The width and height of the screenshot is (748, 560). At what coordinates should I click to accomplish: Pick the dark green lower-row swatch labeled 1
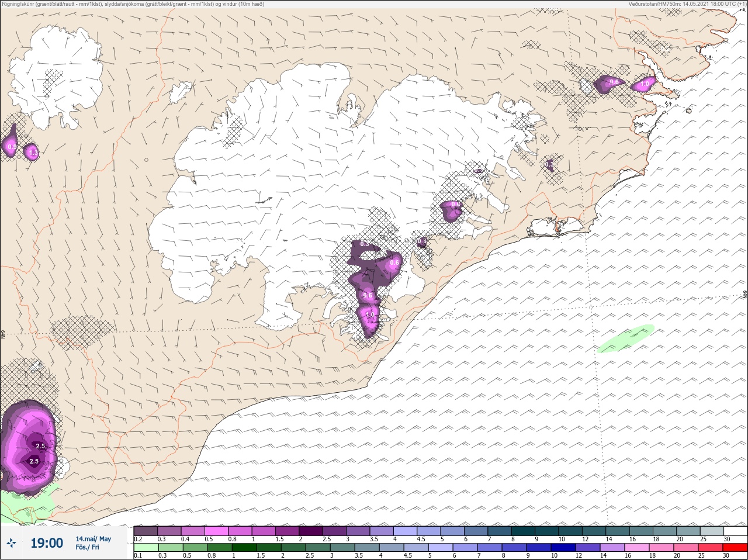coord(243,548)
